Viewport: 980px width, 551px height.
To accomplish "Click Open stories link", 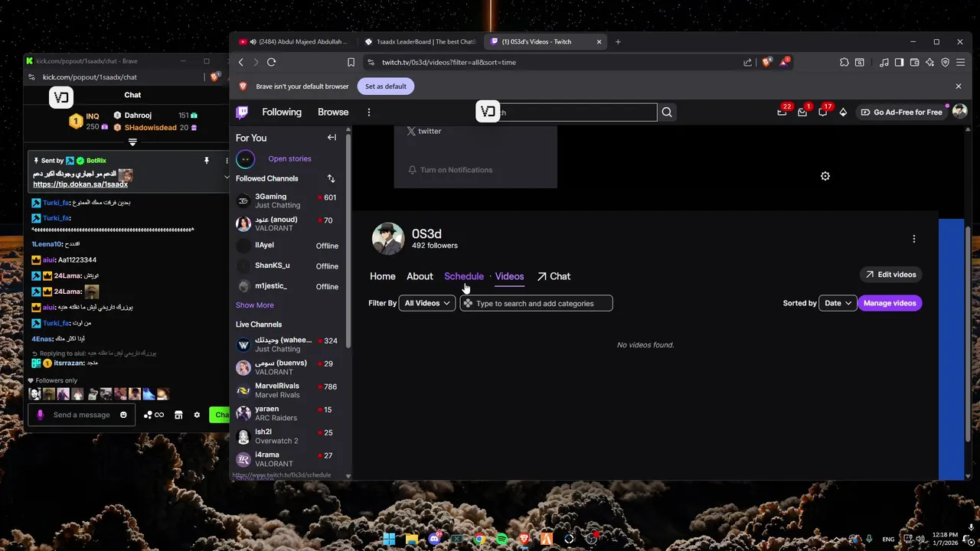I will point(289,158).
